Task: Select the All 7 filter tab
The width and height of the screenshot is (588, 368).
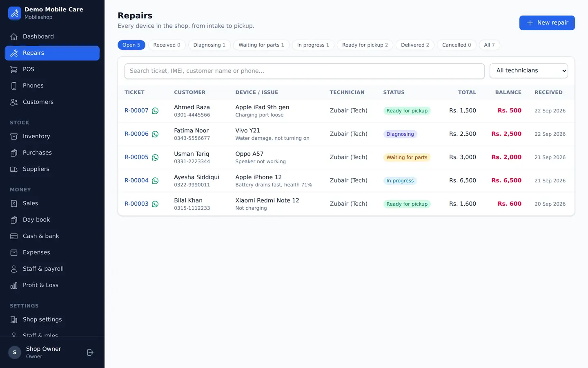Action: pyautogui.click(x=489, y=45)
